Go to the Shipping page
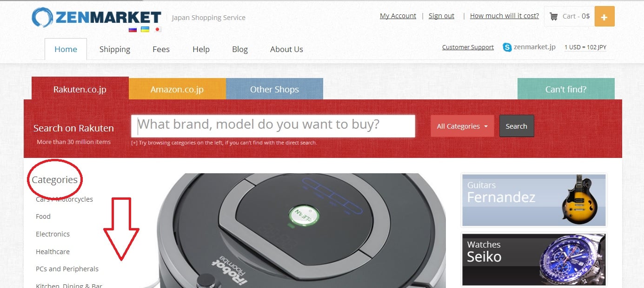 point(115,49)
